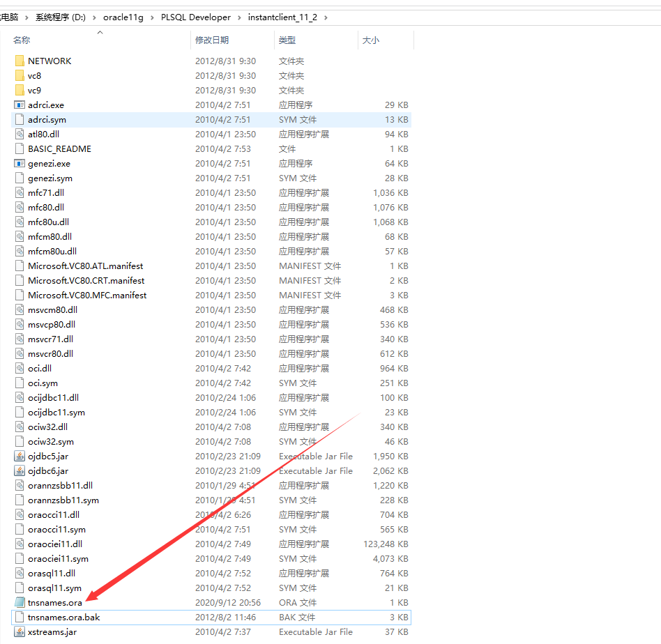Click the oci.dll file icon
Screen dimensions: 661x644
20,369
